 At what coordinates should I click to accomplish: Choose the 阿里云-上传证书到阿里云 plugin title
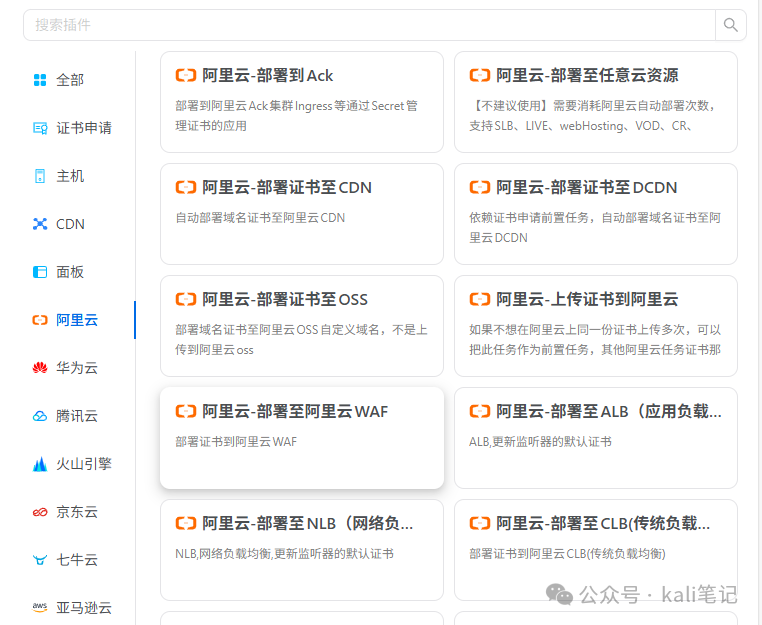587,299
